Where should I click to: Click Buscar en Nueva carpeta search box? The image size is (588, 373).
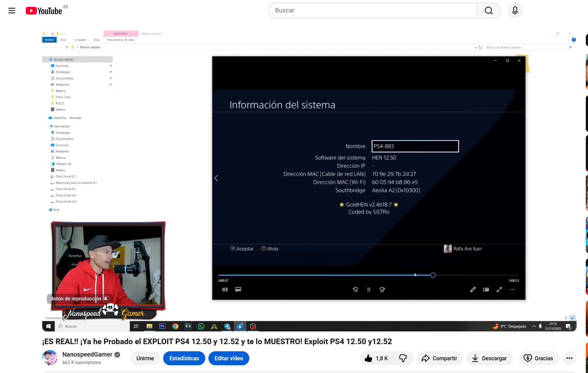point(529,48)
